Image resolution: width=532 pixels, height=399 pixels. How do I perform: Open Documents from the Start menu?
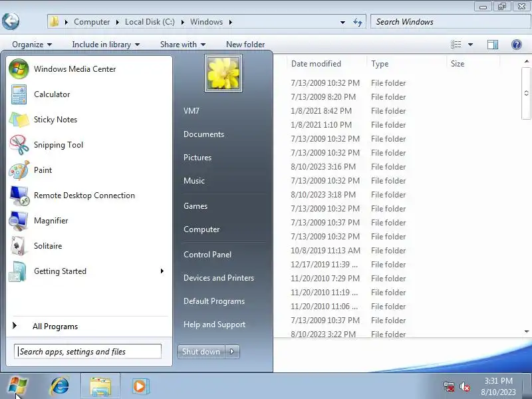tap(203, 134)
